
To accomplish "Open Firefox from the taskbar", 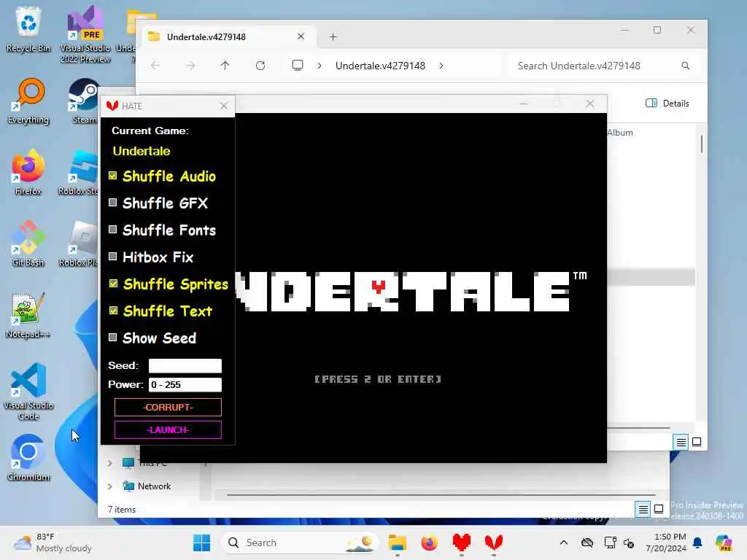I will (429, 542).
